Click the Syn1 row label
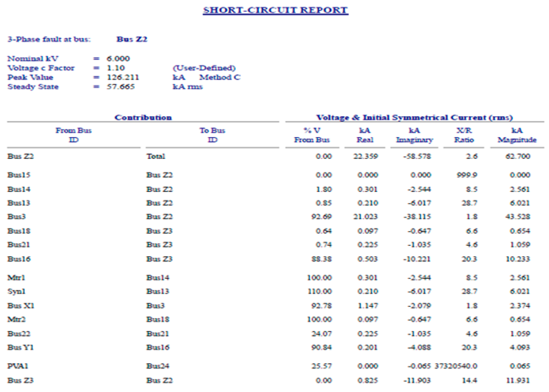The image size is (549, 392). [x=16, y=291]
